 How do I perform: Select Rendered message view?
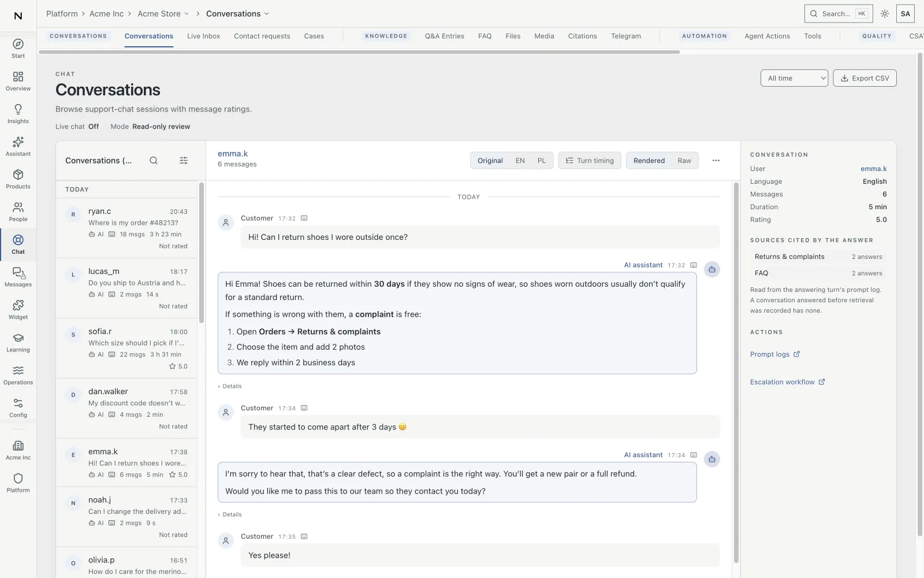pos(649,161)
